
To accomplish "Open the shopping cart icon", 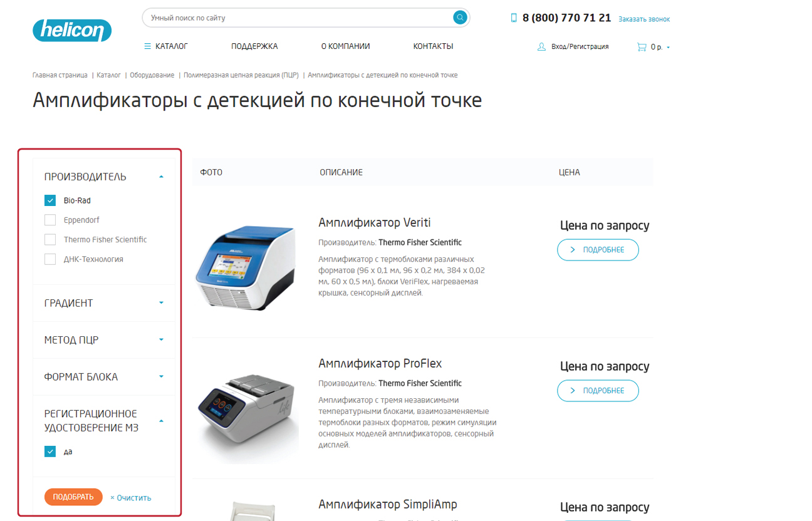I will [642, 47].
